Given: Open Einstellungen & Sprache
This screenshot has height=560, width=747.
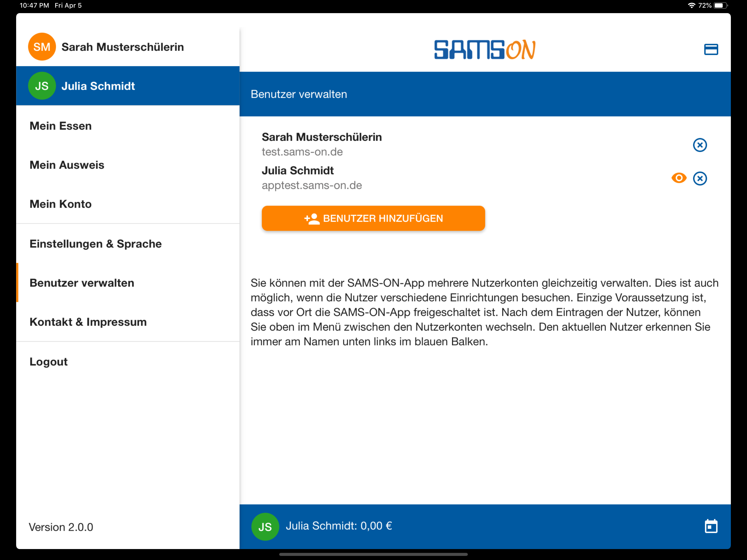Looking at the screenshot, I should [x=96, y=244].
